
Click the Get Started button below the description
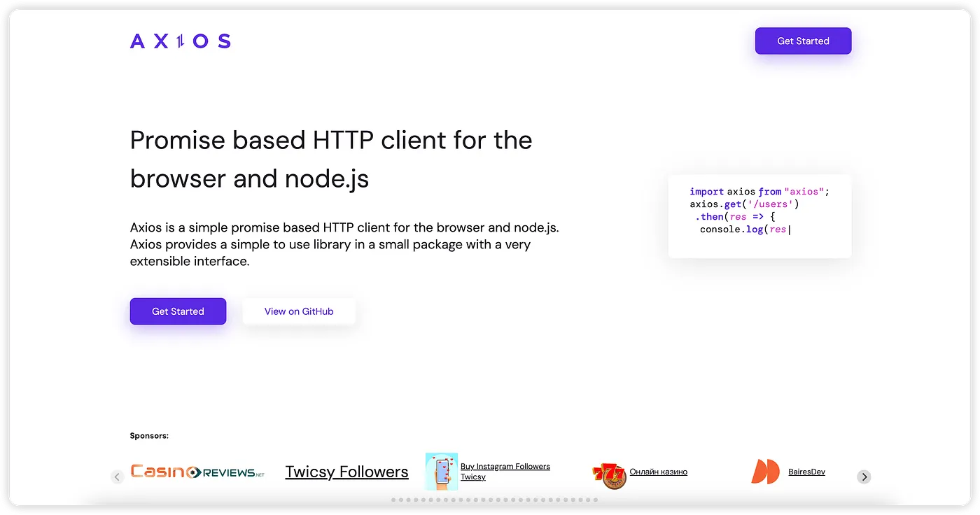[x=178, y=311]
